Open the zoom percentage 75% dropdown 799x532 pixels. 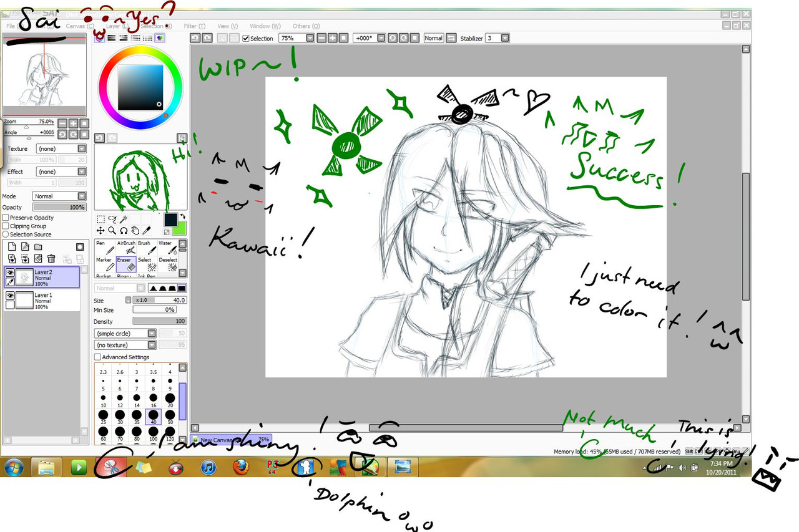pos(310,38)
